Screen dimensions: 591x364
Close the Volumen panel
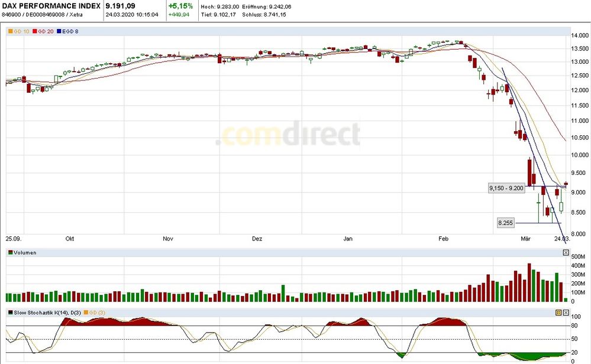click(x=566, y=253)
